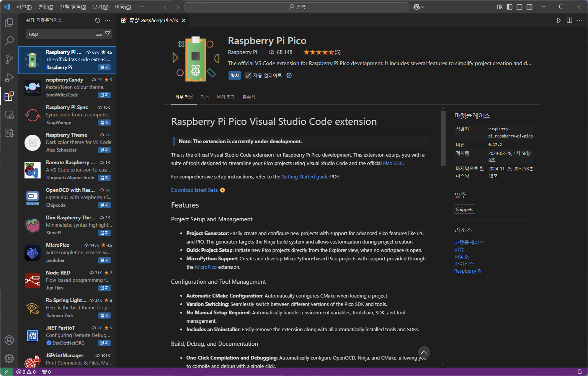The height and width of the screenshot is (376, 588).
Task: Toggle the secondary side bar visibility
Action: pos(529,7)
